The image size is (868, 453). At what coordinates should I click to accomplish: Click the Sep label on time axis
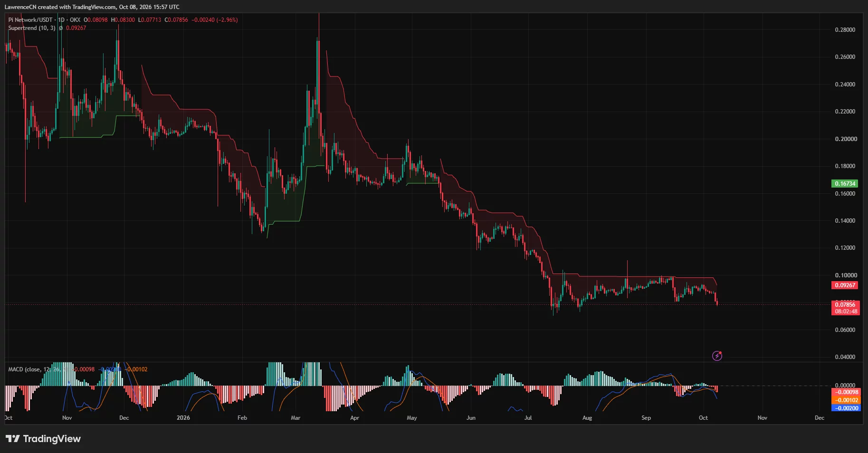(x=646, y=418)
